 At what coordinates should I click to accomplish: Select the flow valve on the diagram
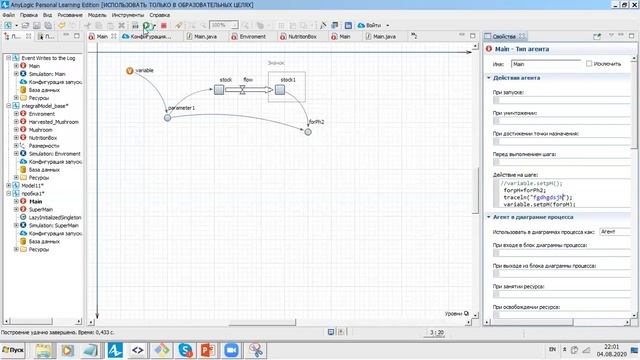(x=242, y=89)
